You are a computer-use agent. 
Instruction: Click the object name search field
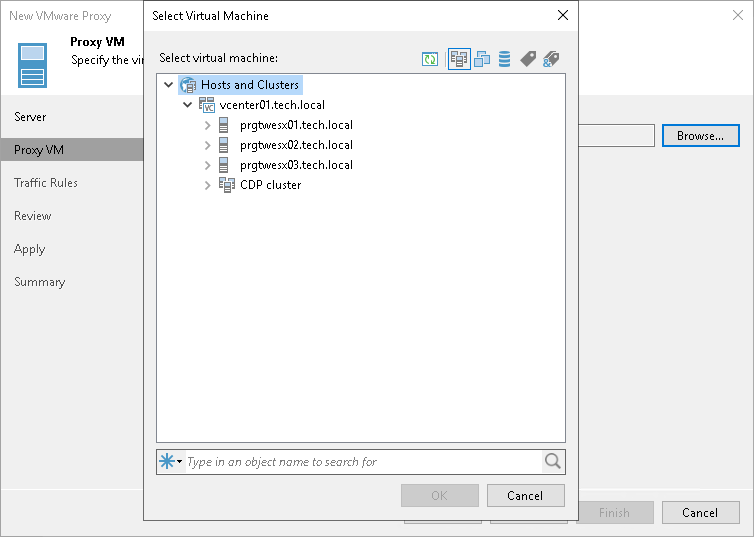coord(363,462)
